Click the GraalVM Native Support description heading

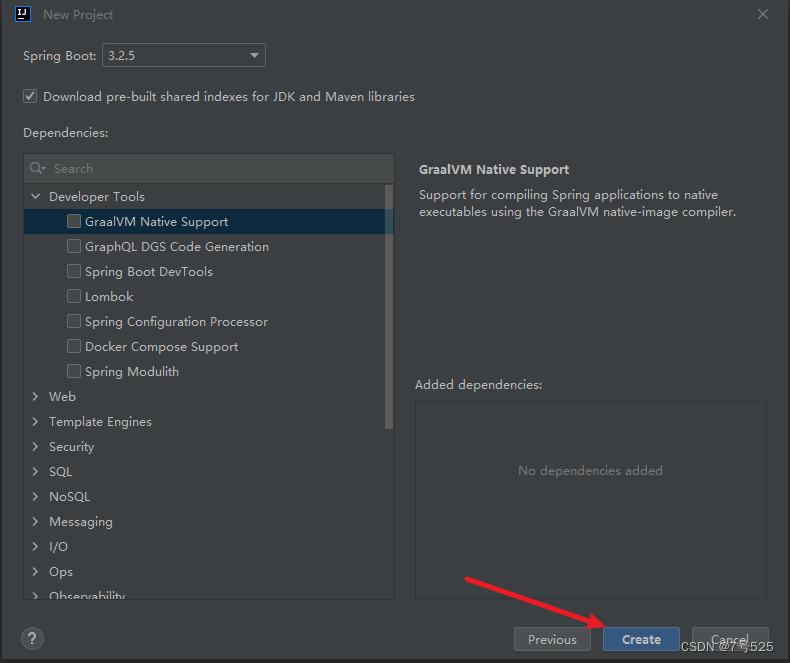coord(494,170)
